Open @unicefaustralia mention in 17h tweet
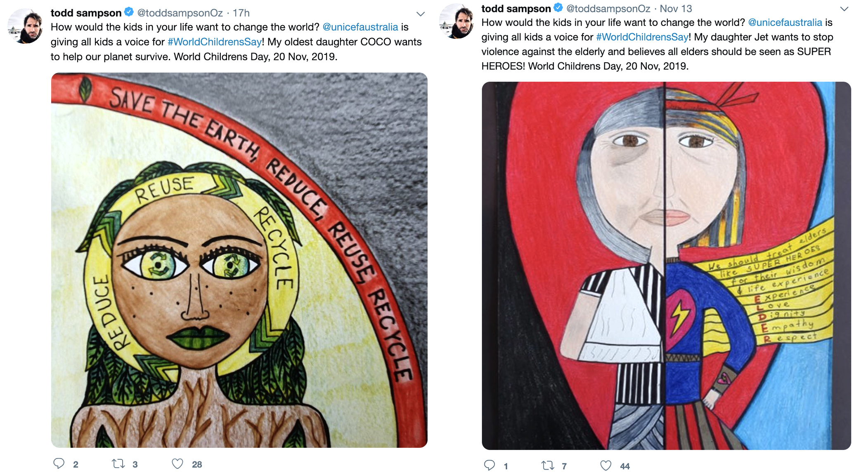Viewport: 868px width, 475px height. pyautogui.click(x=360, y=27)
